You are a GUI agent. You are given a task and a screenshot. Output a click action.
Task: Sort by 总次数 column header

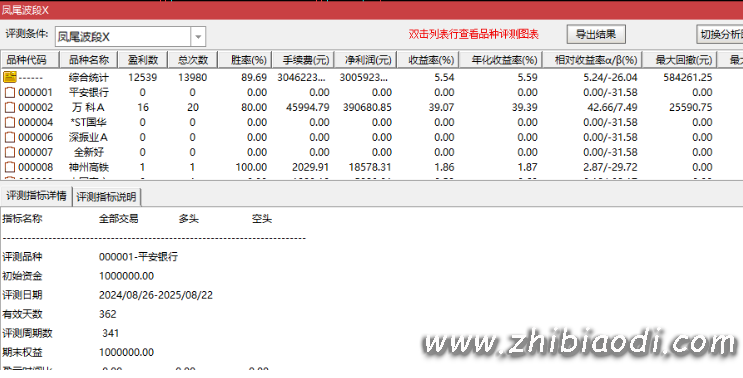[x=193, y=60]
